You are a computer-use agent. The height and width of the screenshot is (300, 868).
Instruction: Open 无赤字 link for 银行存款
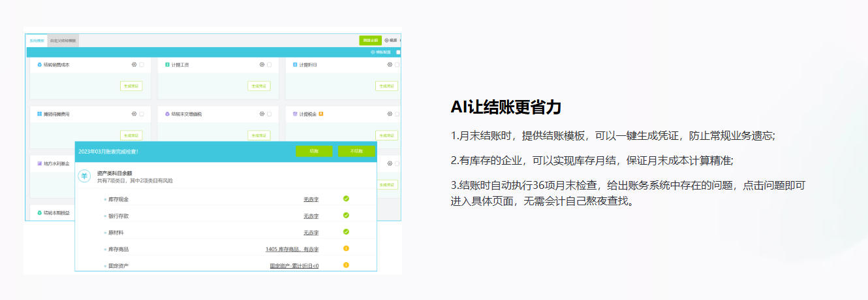(311, 216)
